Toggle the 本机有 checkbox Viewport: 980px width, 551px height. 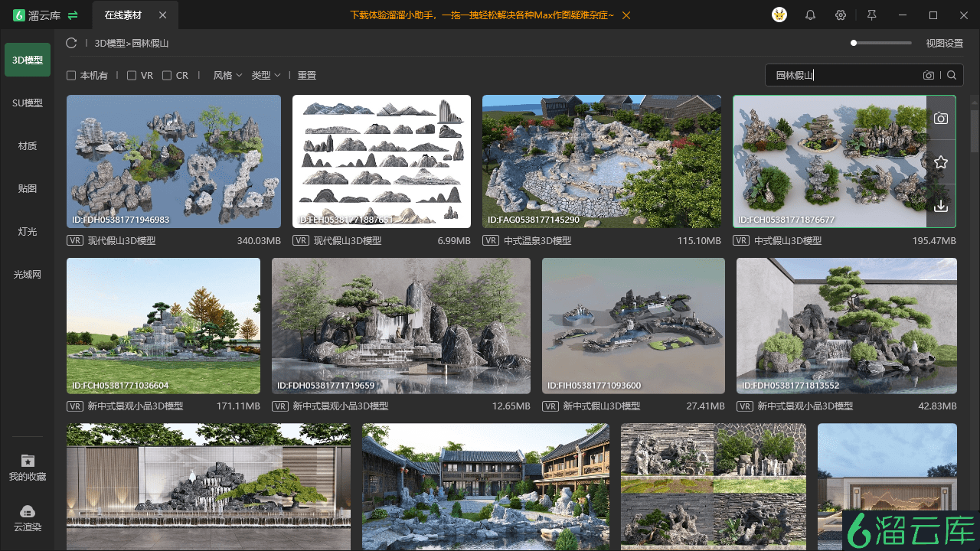click(71, 76)
